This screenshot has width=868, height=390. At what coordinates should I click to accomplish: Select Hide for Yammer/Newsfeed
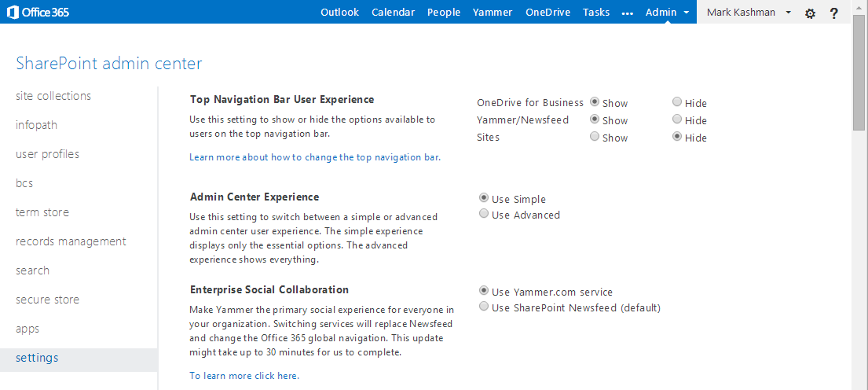tap(676, 120)
